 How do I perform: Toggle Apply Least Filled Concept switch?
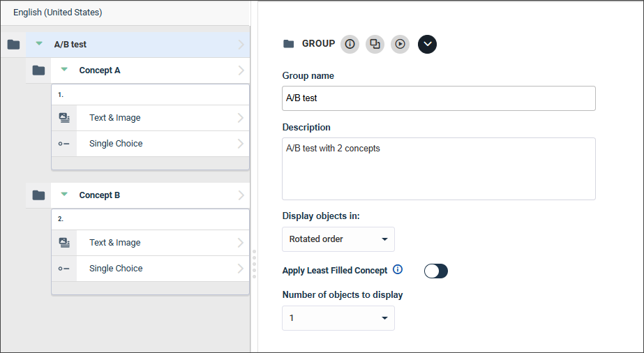[436, 271]
